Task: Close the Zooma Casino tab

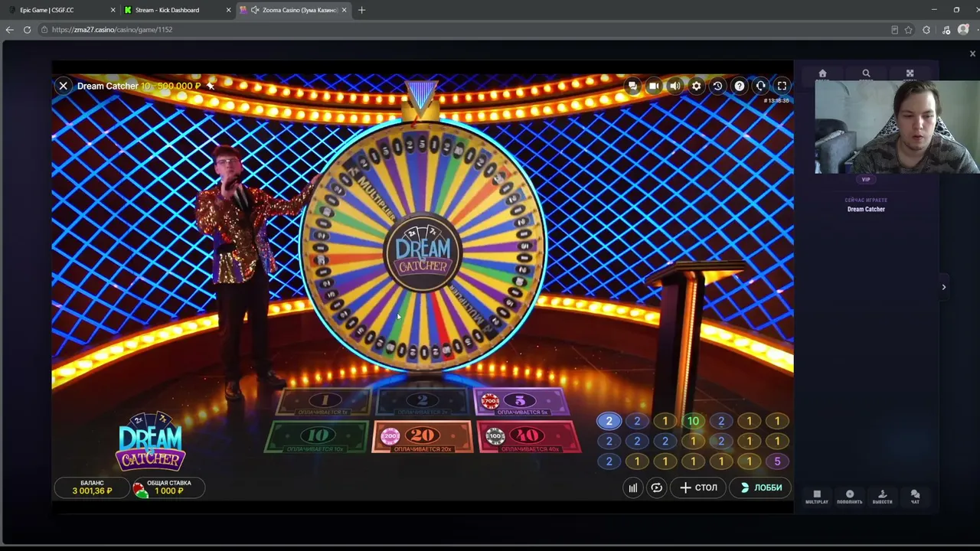Action: (x=345, y=10)
